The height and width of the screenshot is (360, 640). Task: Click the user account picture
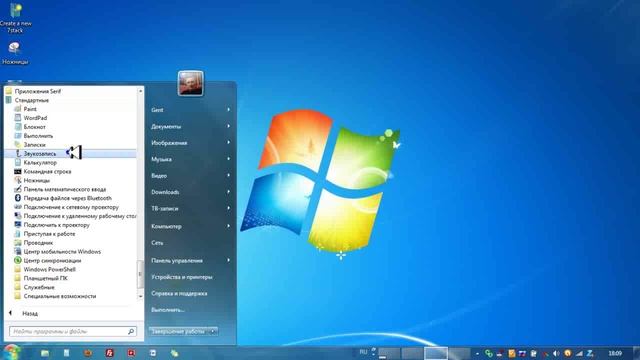(x=191, y=83)
